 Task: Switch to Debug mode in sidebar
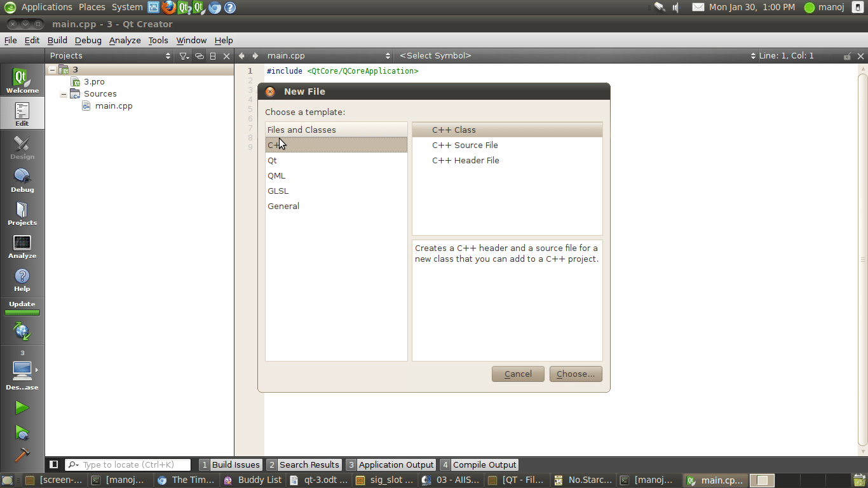pyautogui.click(x=22, y=180)
